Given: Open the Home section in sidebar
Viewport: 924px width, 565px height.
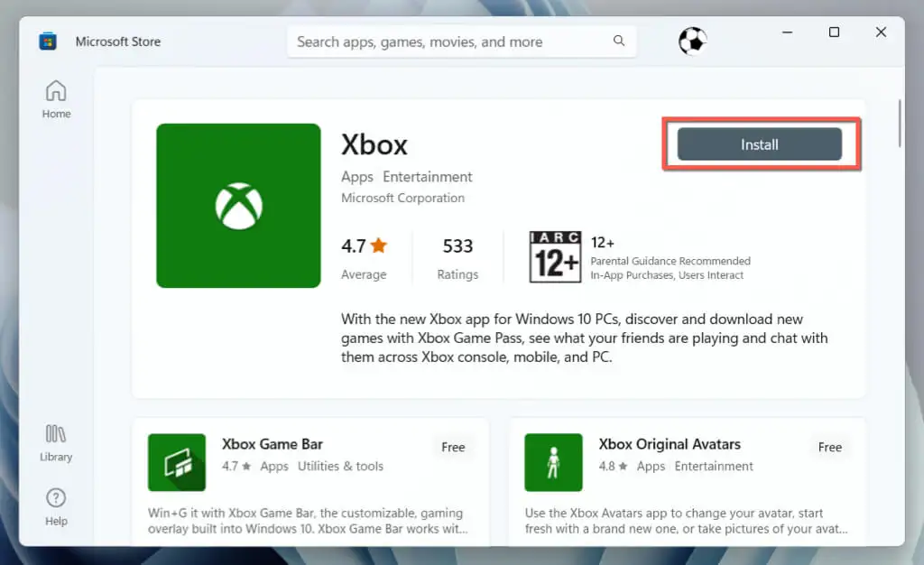Looking at the screenshot, I should (x=56, y=99).
